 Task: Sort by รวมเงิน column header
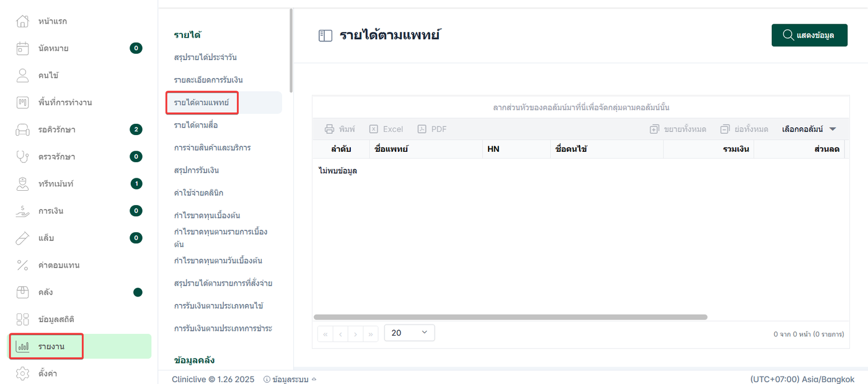(709, 149)
